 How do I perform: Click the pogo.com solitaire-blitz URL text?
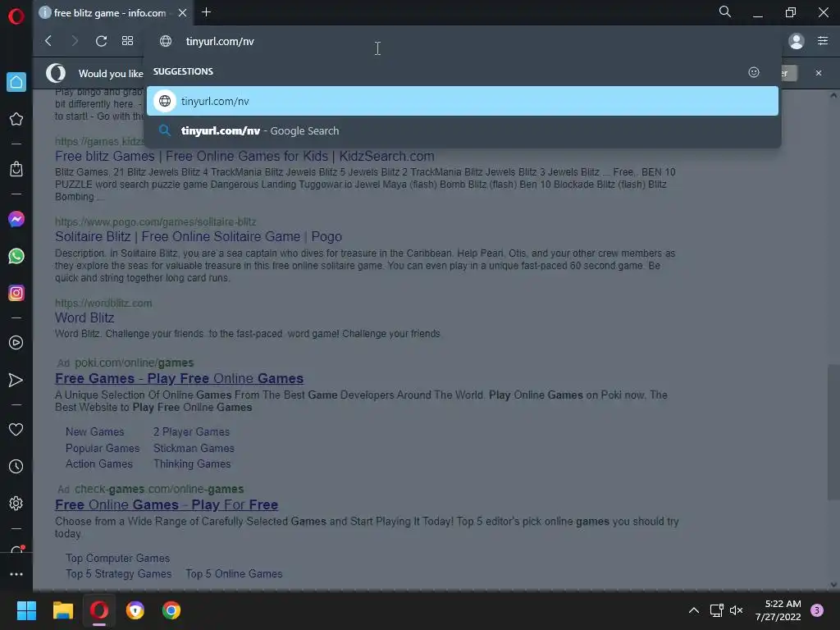pyautogui.click(x=155, y=221)
